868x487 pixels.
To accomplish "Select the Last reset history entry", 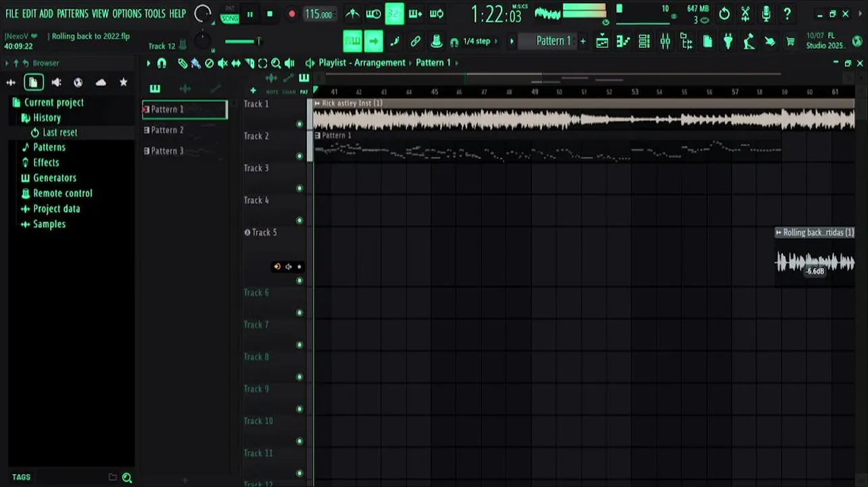I will (54, 133).
